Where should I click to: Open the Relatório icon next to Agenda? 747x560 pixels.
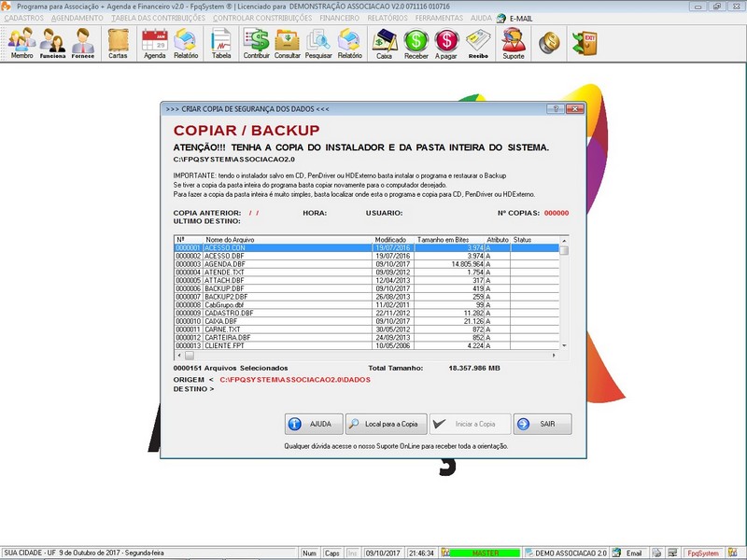tap(186, 43)
